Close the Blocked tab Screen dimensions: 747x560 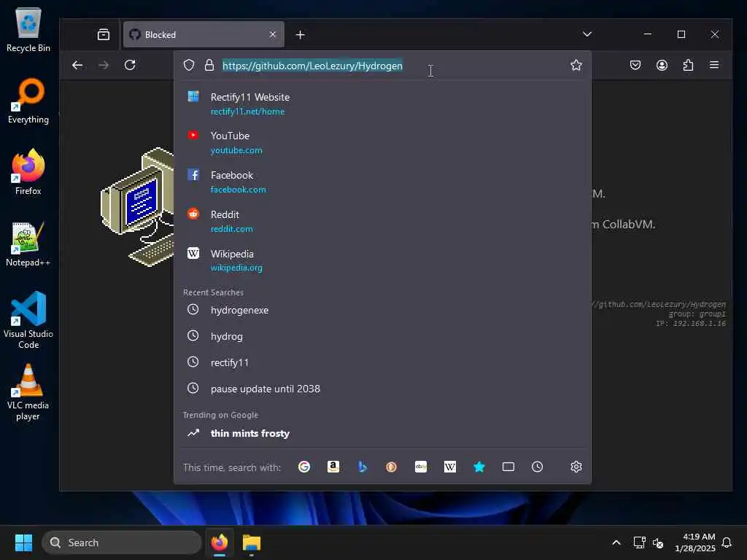(273, 34)
